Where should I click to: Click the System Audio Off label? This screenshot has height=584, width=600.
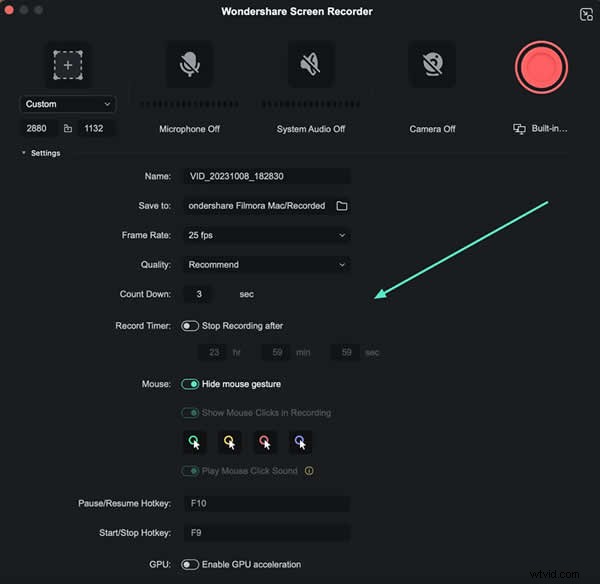[x=311, y=129]
